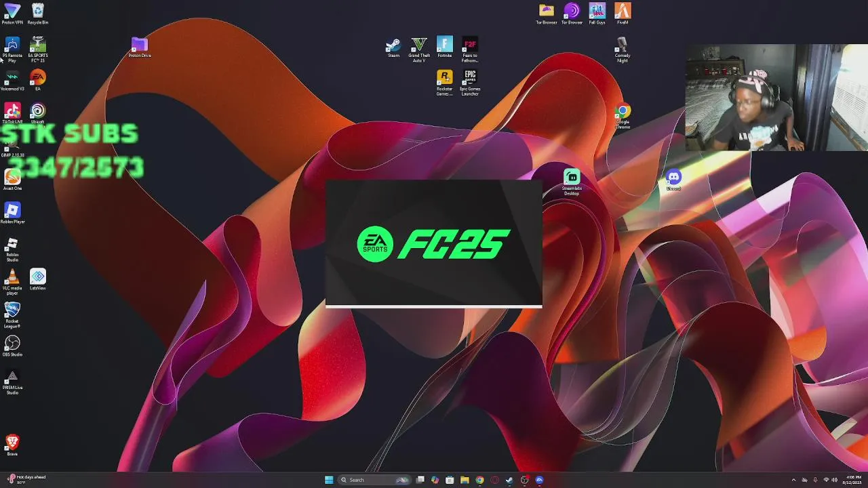Open microphone tray indicator
Viewport: 868px width, 488px height.
815,480
